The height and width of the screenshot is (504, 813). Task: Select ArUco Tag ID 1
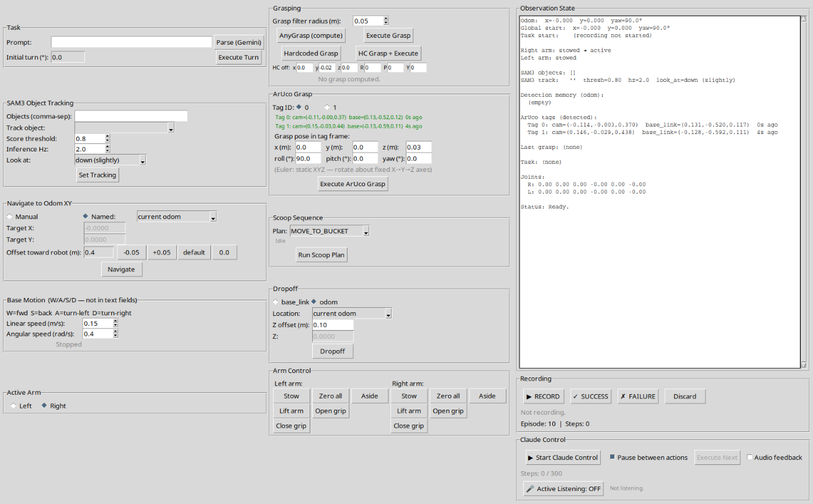click(x=328, y=107)
